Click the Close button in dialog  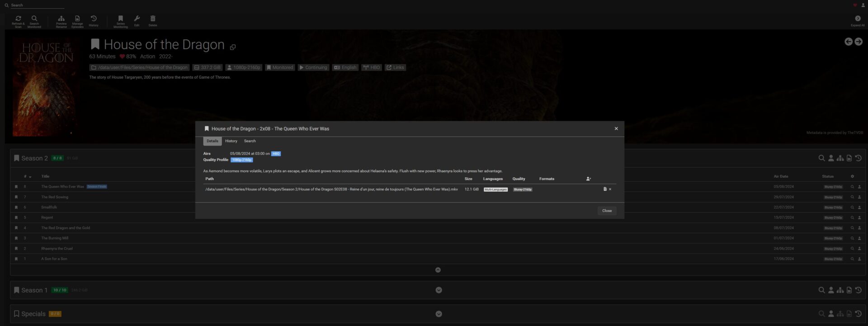(607, 211)
